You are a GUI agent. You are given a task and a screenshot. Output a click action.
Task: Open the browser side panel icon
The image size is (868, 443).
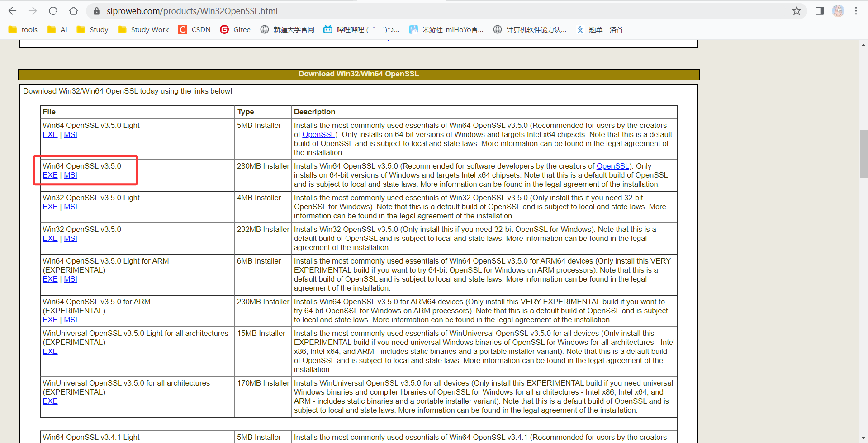coord(820,11)
